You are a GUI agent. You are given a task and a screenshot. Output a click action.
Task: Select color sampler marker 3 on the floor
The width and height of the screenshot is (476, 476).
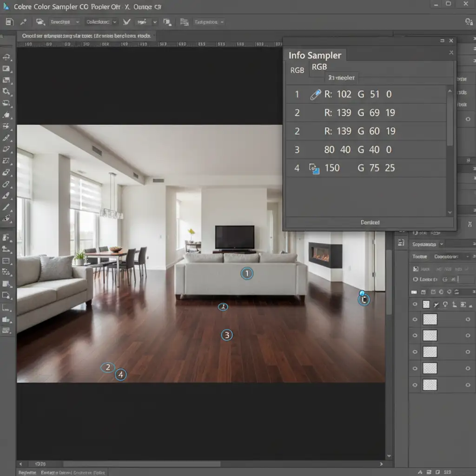pyautogui.click(x=226, y=335)
